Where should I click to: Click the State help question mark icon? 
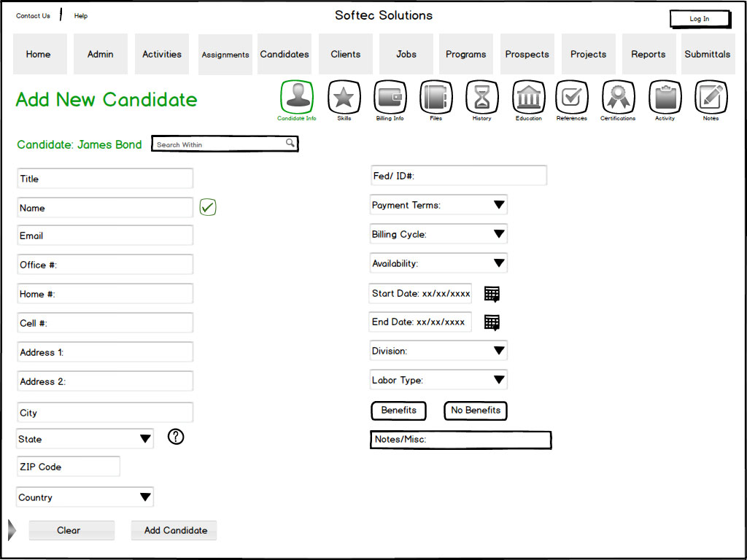[176, 437]
